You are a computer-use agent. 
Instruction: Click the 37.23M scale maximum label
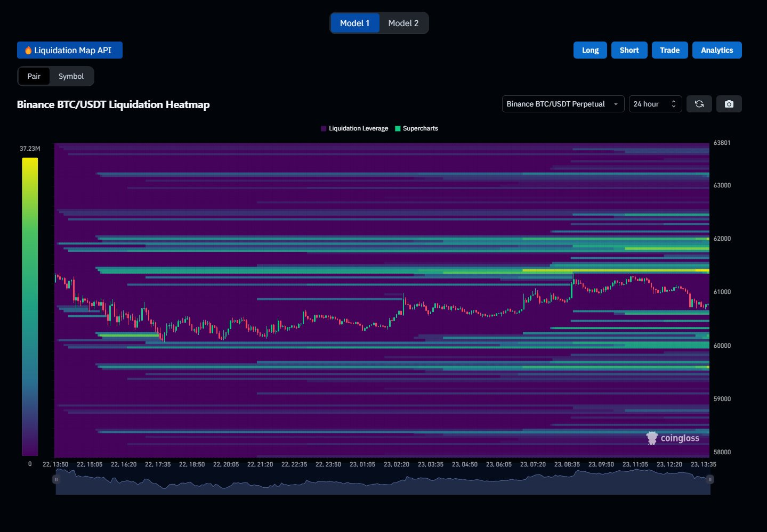click(x=30, y=149)
